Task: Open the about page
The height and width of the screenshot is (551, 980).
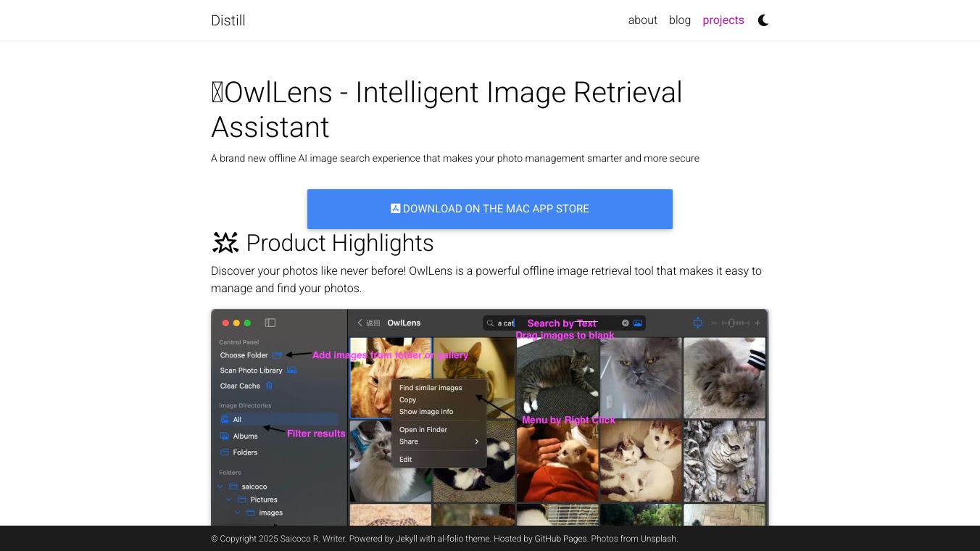Action: point(643,20)
